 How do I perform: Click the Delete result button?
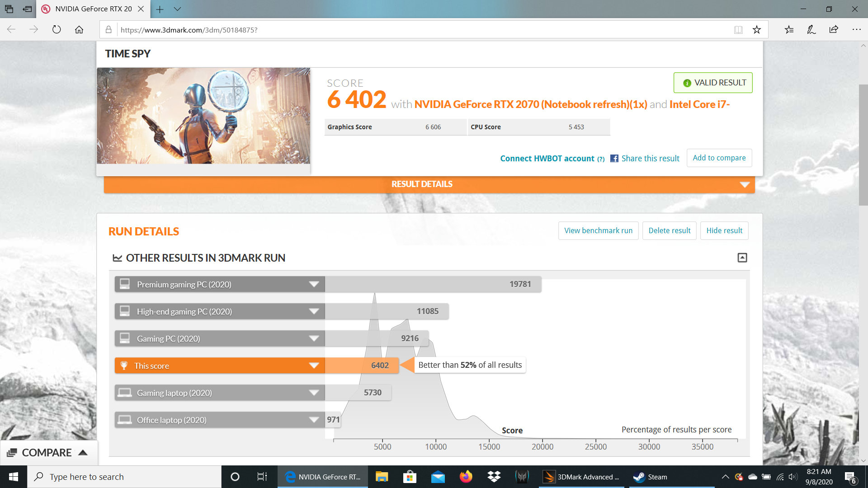click(x=669, y=230)
